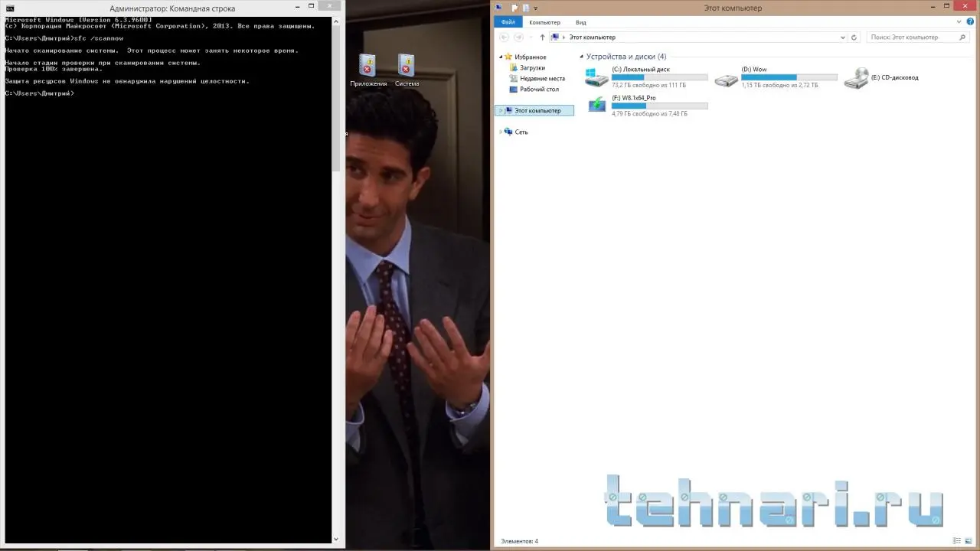
Task: Click the Проверка 100% завершена line
Action: click(x=53, y=69)
